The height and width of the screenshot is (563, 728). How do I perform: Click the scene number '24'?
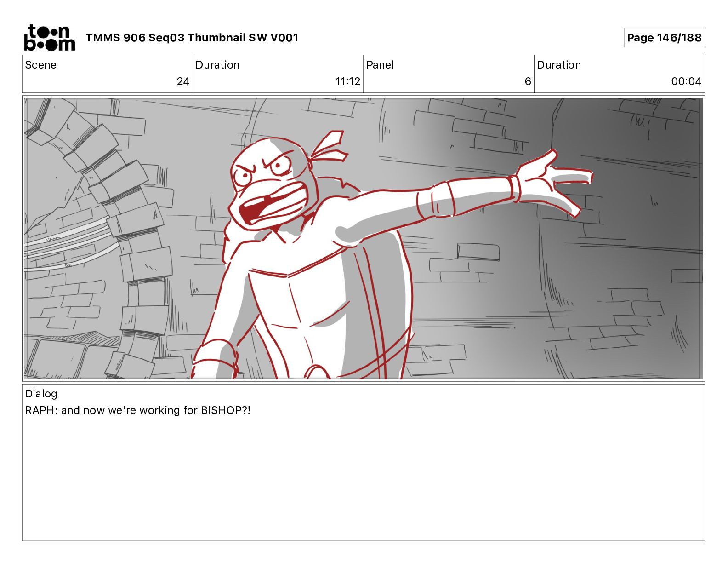(x=183, y=81)
